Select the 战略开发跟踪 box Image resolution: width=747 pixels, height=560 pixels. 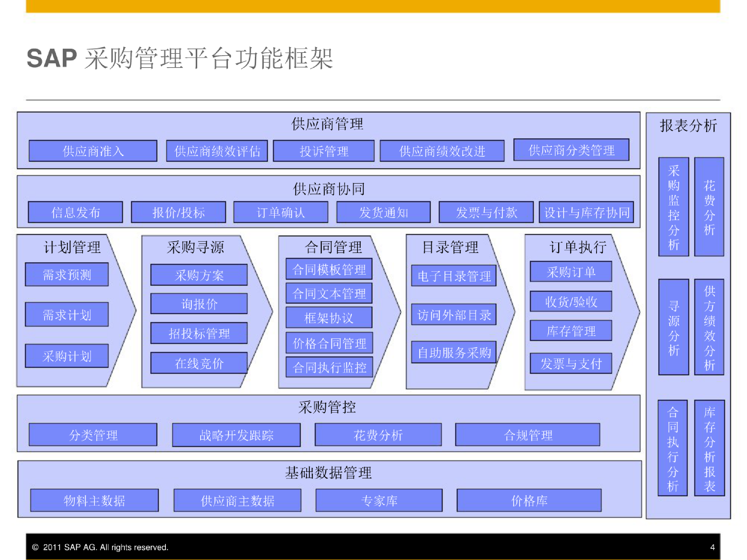pos(236,435)
